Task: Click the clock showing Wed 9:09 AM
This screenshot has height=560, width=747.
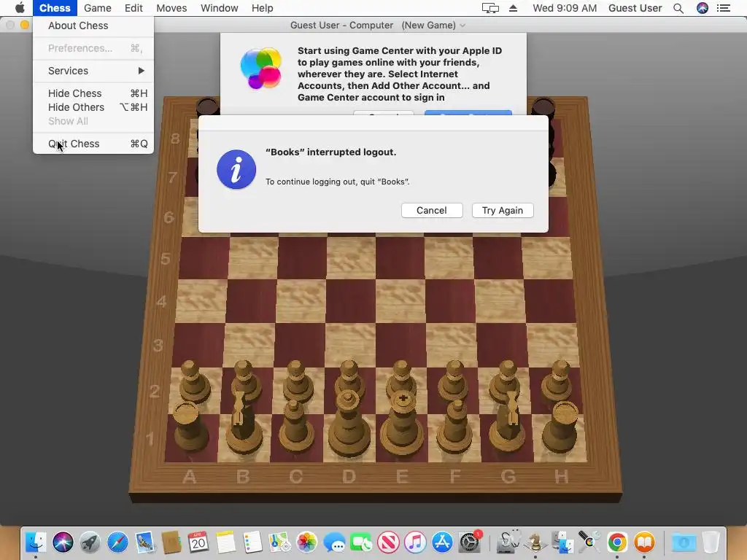Action: coord(565,8)
